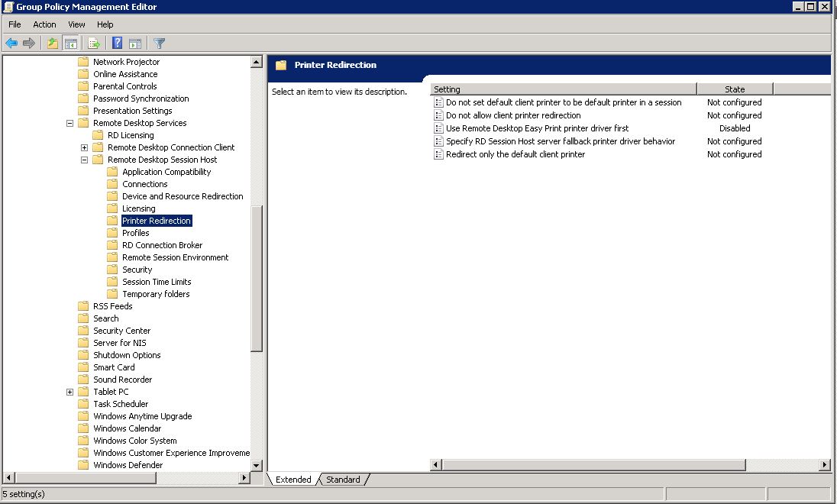Toggle the console tree pane icon

[70, 44]
